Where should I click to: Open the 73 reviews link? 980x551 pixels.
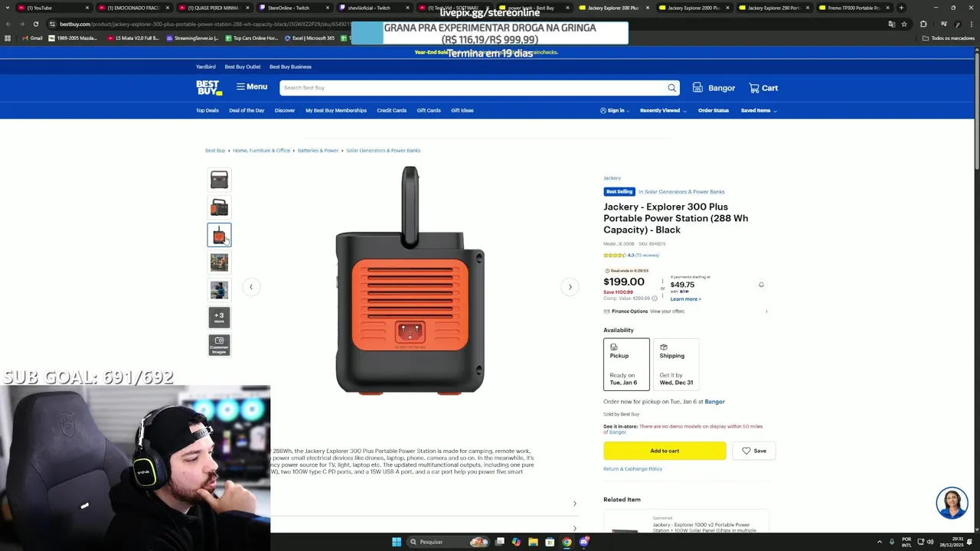coord(648,255)
